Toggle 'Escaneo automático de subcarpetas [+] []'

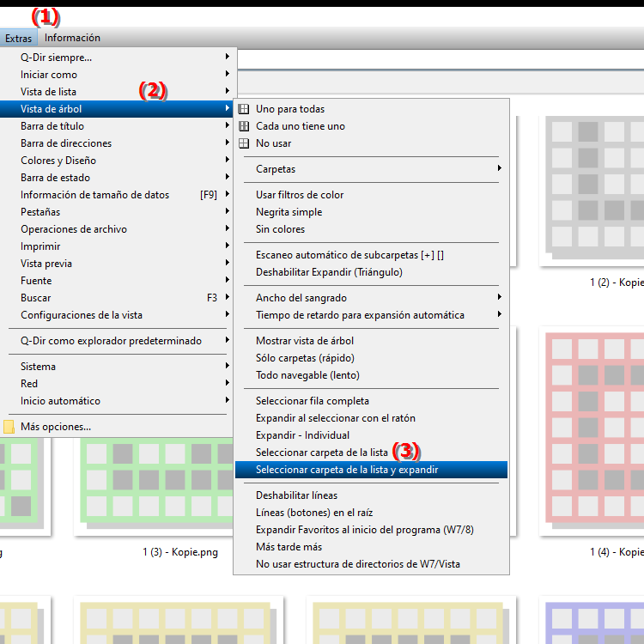pos(371,255)
